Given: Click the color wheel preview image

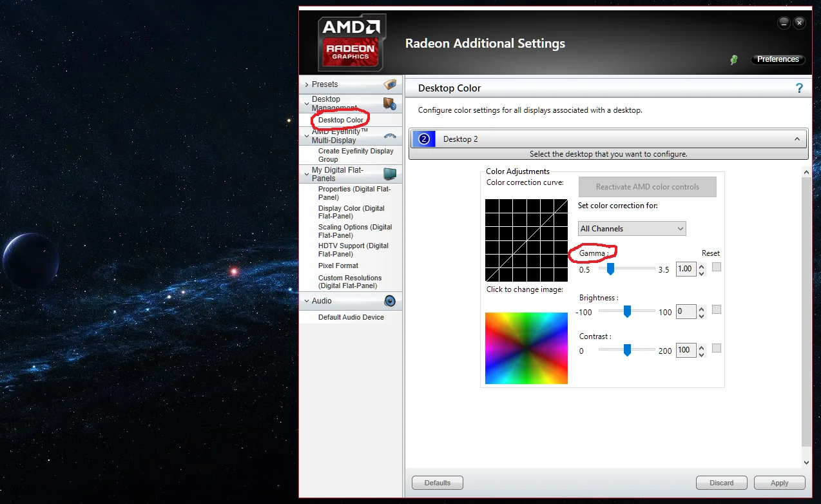Looking at the screenshot, I should [526, 348].
